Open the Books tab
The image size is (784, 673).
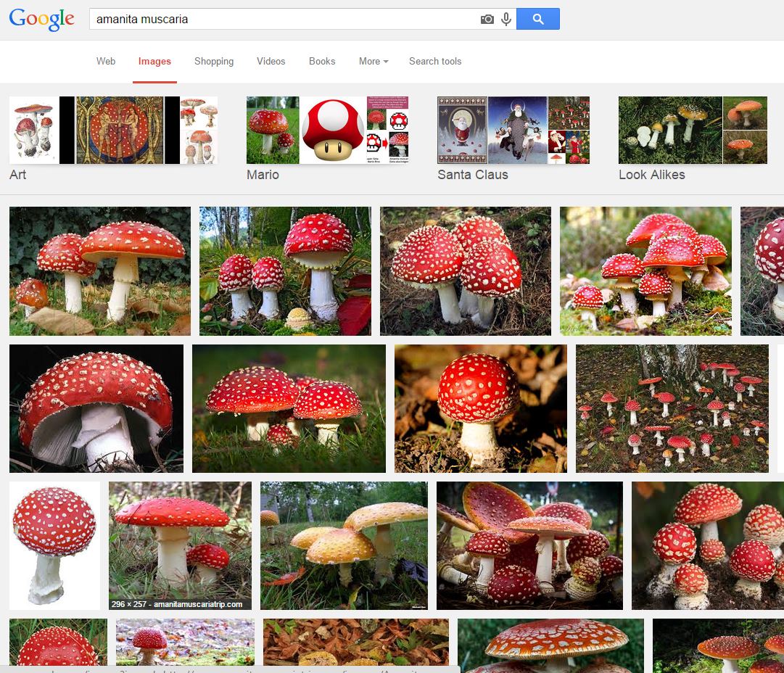322,61
